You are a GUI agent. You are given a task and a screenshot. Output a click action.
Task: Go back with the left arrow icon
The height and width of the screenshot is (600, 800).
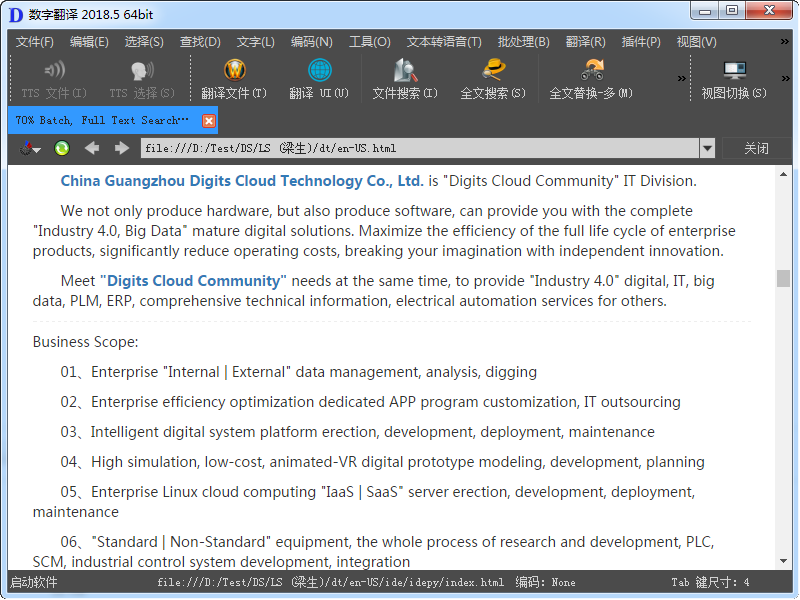point(92,148)
